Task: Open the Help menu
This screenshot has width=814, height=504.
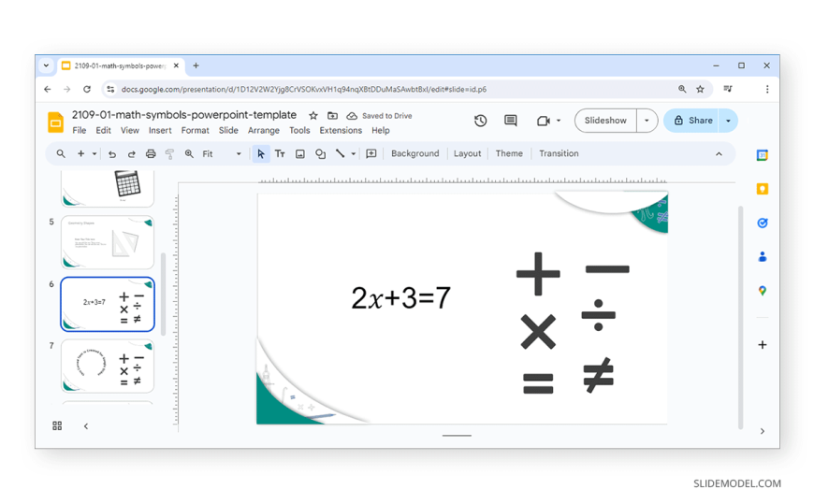Action: click(381, 130)
